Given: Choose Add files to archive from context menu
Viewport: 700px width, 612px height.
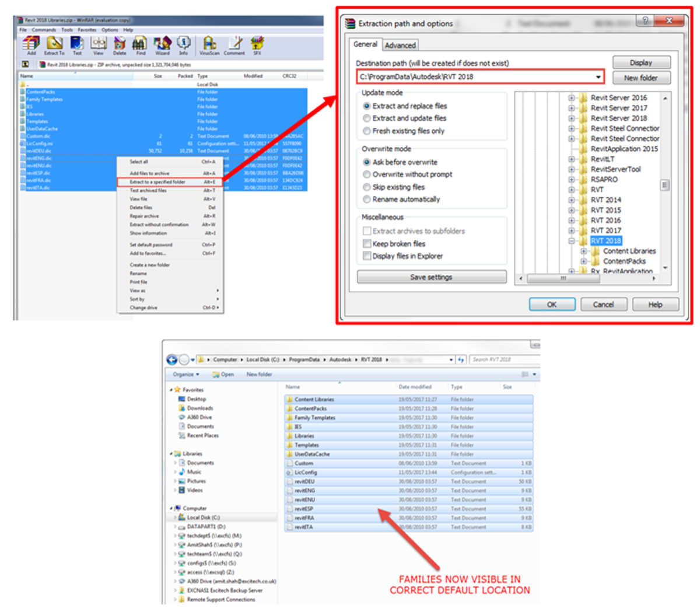Looking at the screenshot, I should [169, 173].
